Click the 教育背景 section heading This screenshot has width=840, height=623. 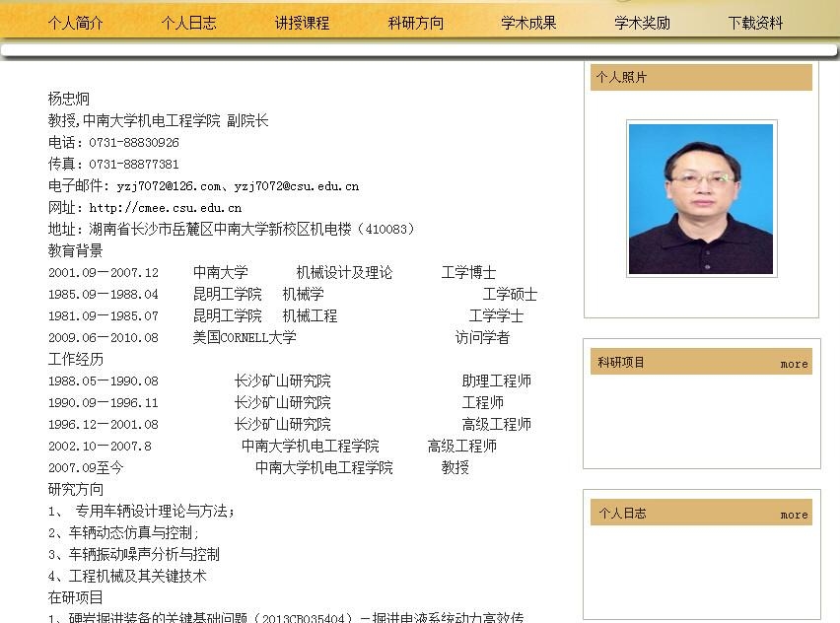click(x=75, y=250)
